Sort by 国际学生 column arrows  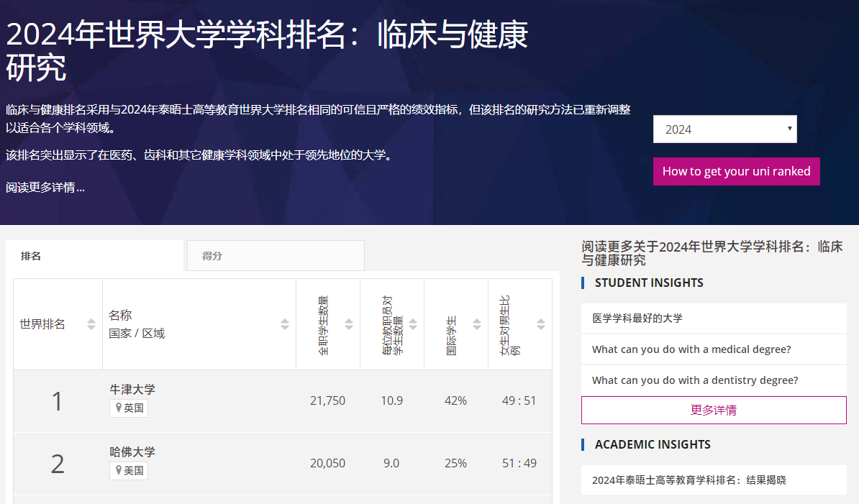click(x=477, y=324)
